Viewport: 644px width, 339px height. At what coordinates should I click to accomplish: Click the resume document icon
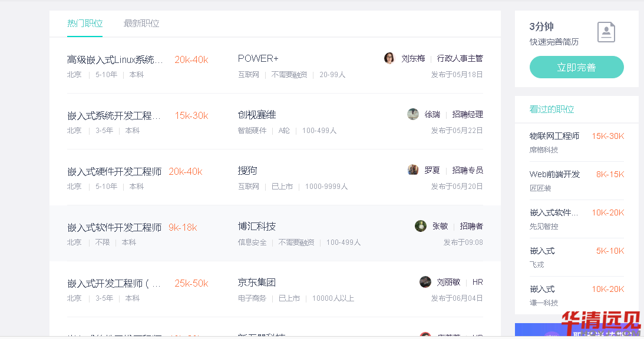[x=606, y=32]
